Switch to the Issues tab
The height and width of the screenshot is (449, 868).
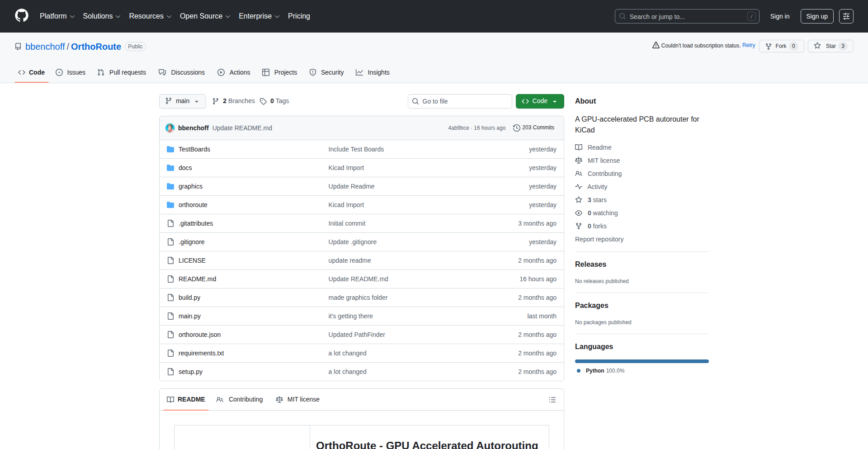pos(71,72)
